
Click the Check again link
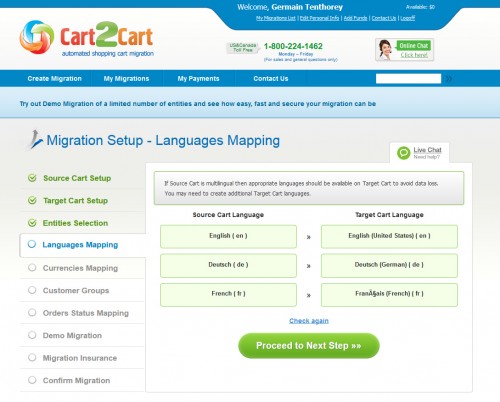click(309, 321)
